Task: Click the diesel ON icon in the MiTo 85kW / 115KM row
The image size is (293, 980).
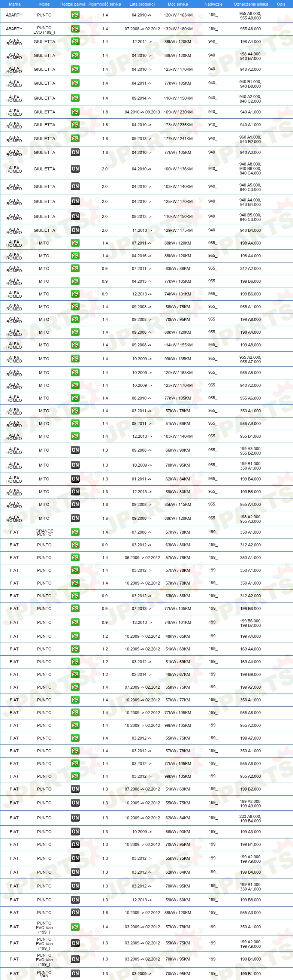Action: 75,505
